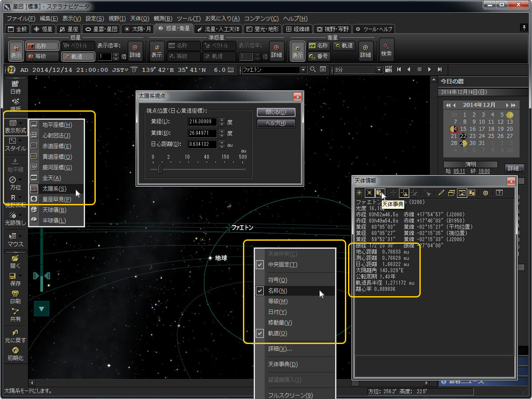The image size is (532, 399).
Task: Click the sun rise/set icon in 天体情報 window
Action: click(x=360, y=193)
